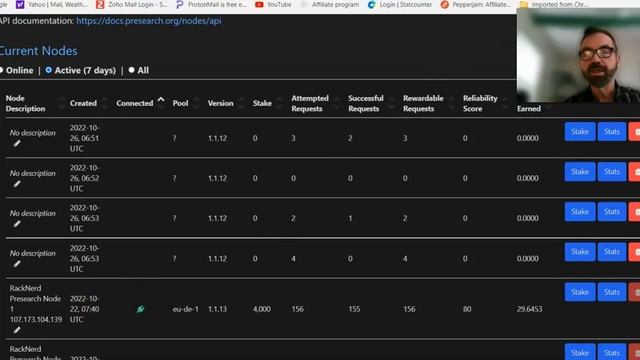Screen dimensions: 640x360
Task: Open the Login Statcounter bookmark
Action: [400, 4]
